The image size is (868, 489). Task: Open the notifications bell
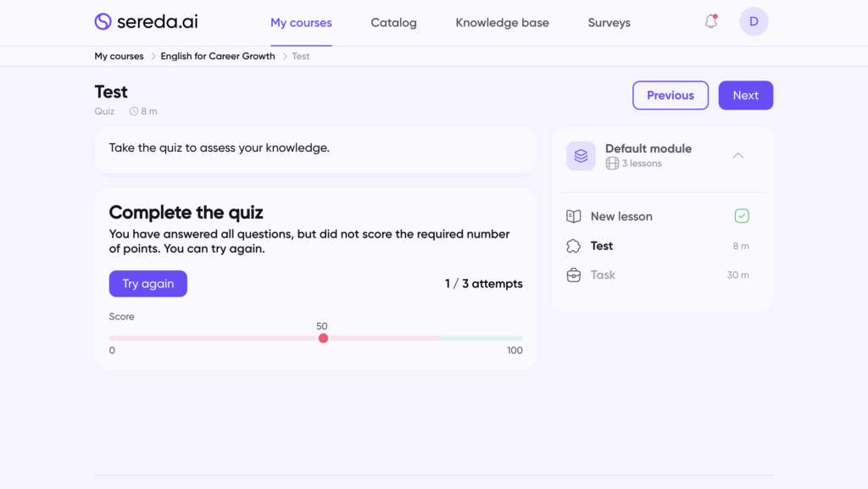point(711,22)
